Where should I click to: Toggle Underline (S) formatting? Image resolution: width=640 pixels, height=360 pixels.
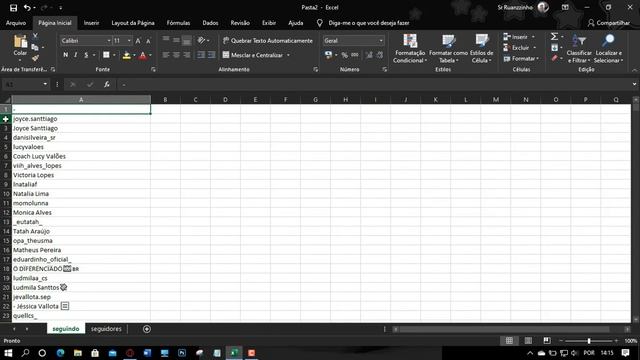[x=86, y=55]
